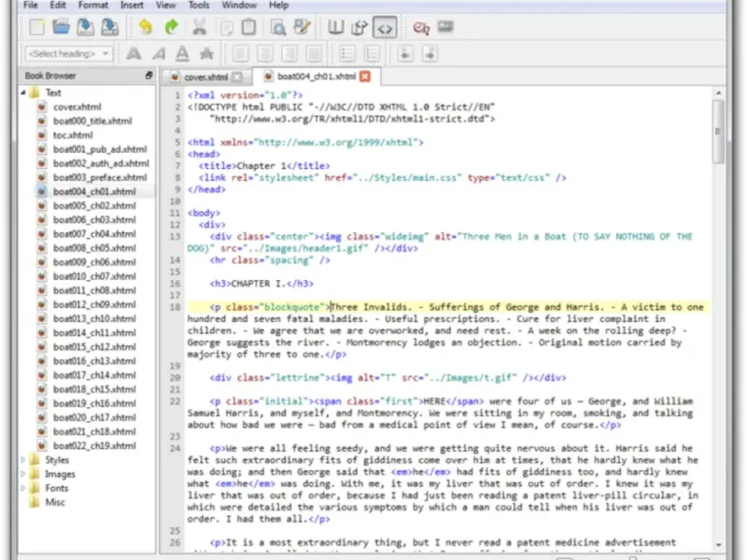Viewport: 747px width, 560px height.
Task: Undock Book Browser panel with float icon
Action: [x=148, y=76]
